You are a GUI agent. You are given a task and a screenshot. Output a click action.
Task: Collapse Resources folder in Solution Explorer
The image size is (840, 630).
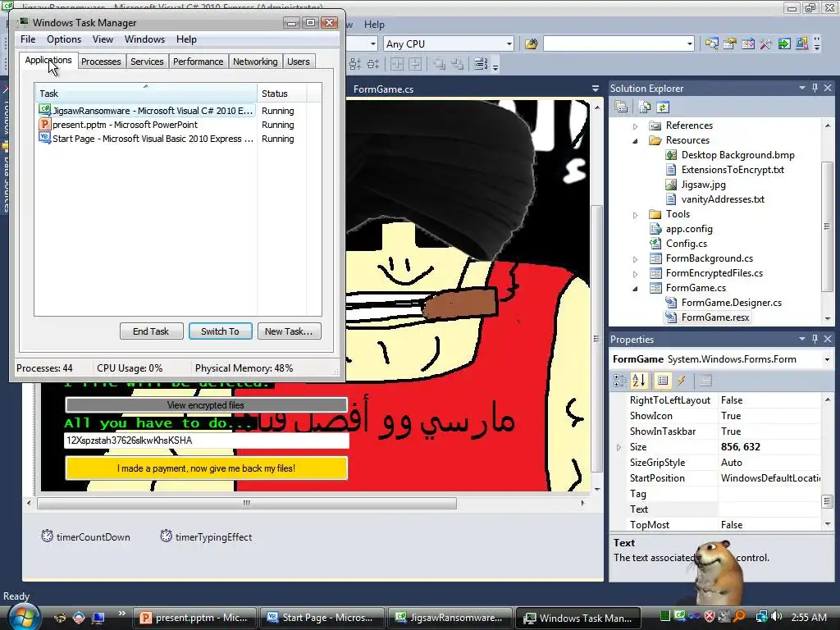click(x=636, y=141)
